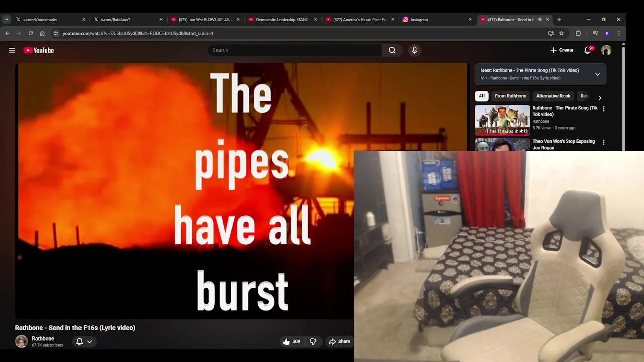Switch to the x.com/i/bookmarks tab
The image size is (644, 362).
click(x=49, y=20)
